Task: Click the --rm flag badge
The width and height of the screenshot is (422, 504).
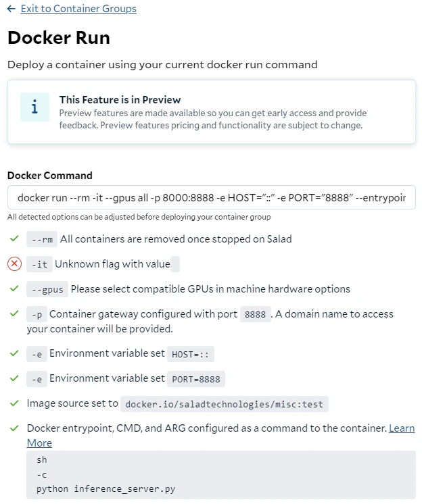Action: point(42,239)
